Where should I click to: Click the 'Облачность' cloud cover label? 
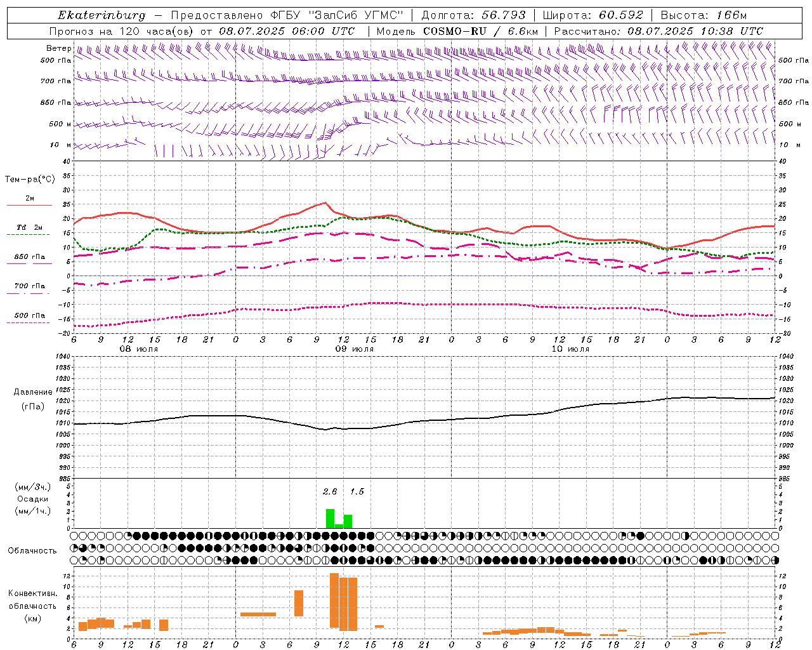[x=32, y=550]
